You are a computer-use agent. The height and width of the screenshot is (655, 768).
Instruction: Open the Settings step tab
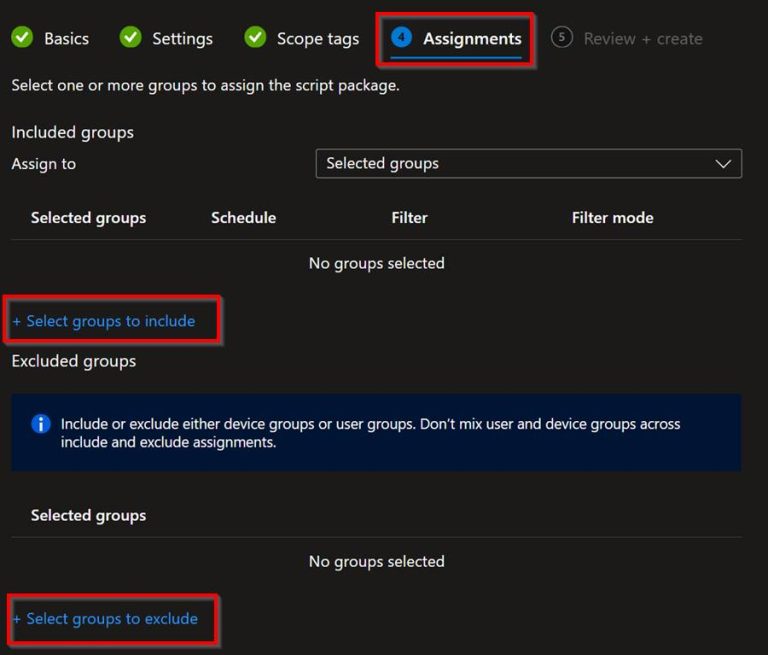pos(182,39)
